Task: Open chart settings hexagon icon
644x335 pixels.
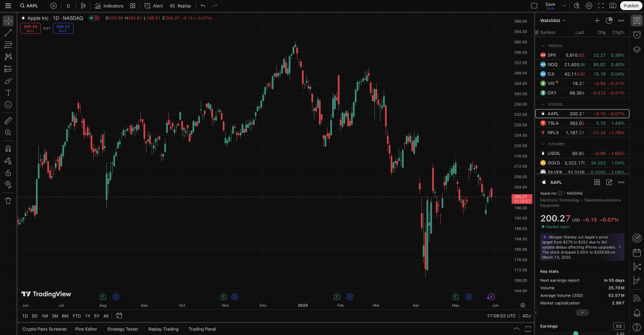Action: [589, 6]
